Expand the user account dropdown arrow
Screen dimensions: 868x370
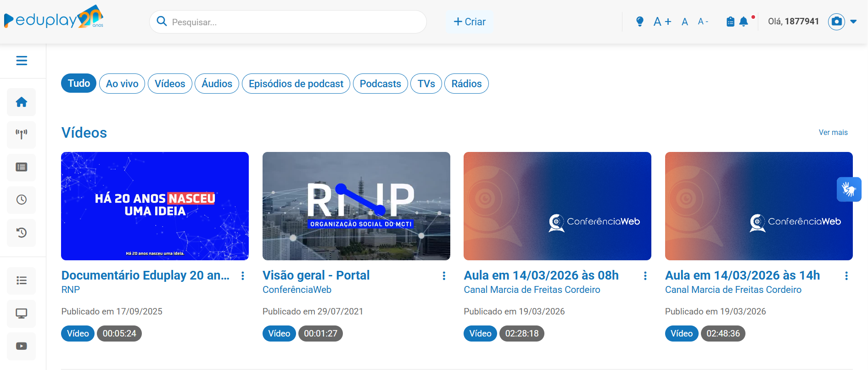pos(853,22)
